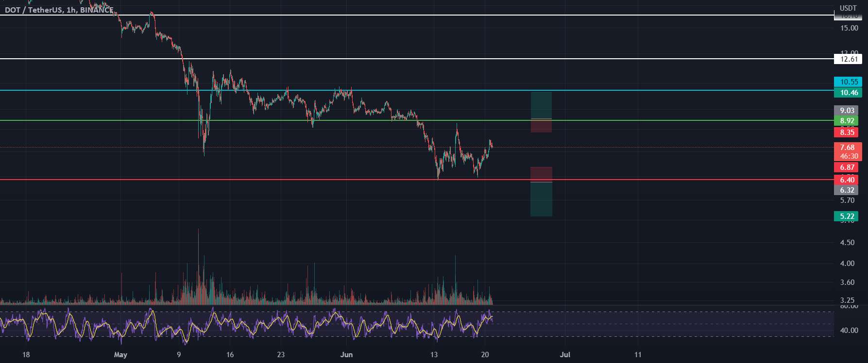This screenshot has width=868, height=363.
Task: Select the upper long position target box
Action: pyautogui.click(x=541, y=105)
